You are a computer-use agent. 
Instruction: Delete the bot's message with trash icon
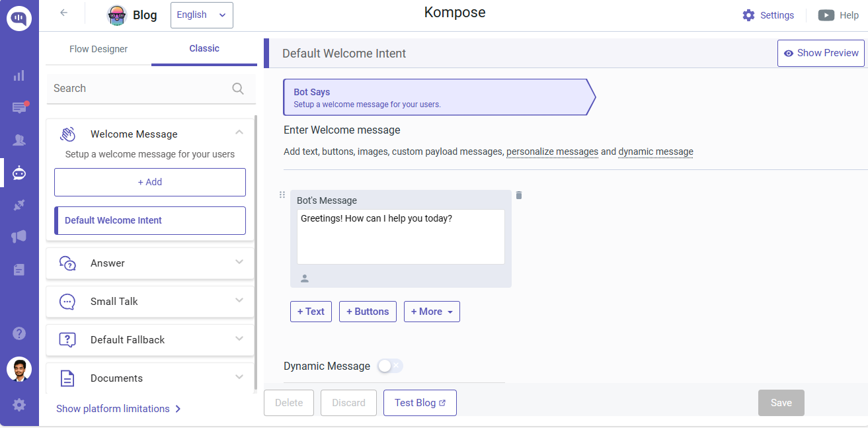click(519, 195)
